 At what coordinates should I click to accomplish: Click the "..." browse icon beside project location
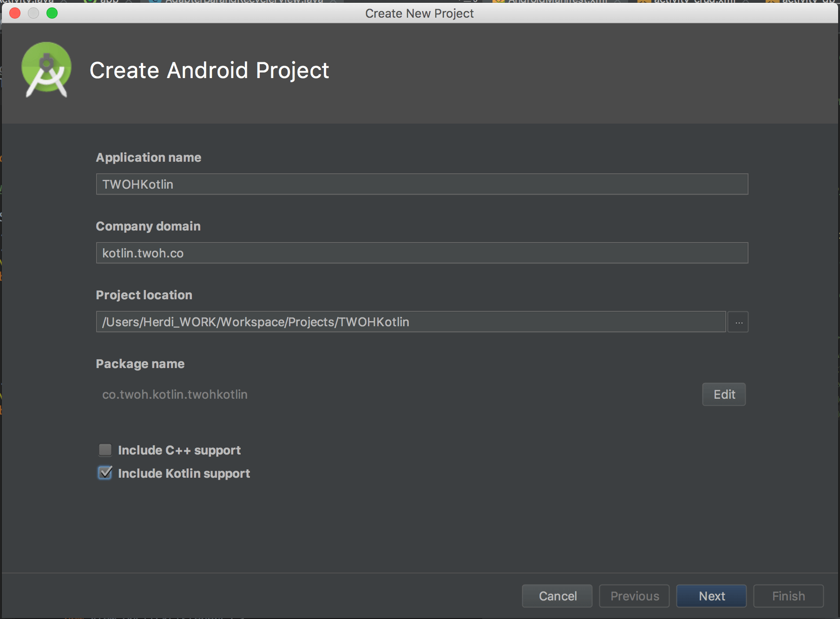coord(737,322)
